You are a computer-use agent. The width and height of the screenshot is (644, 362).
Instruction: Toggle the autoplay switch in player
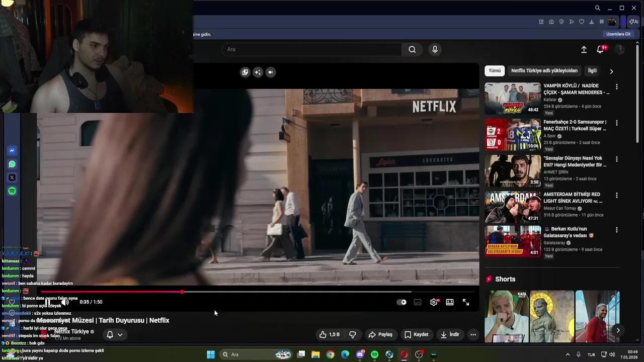tap(401, 302)
